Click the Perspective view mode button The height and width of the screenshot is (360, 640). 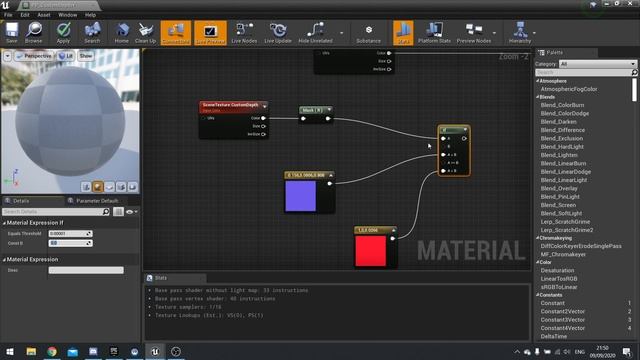34,56
